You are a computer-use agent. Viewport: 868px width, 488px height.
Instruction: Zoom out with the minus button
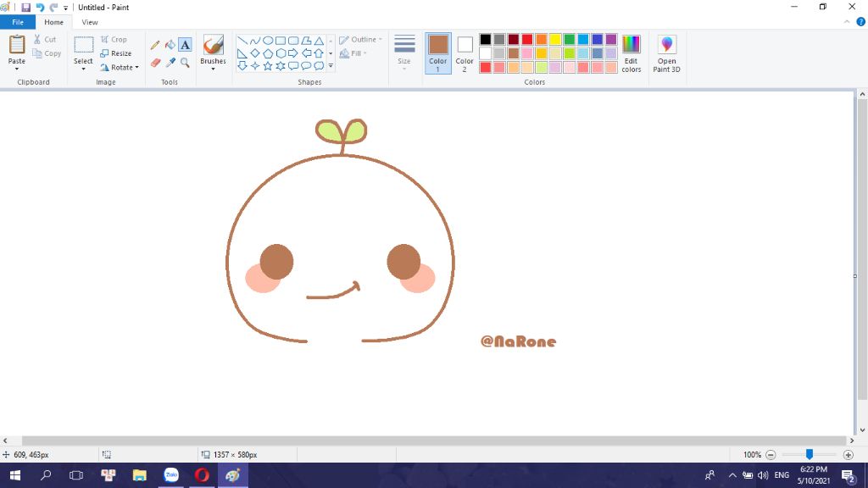(x=771, y=455)
